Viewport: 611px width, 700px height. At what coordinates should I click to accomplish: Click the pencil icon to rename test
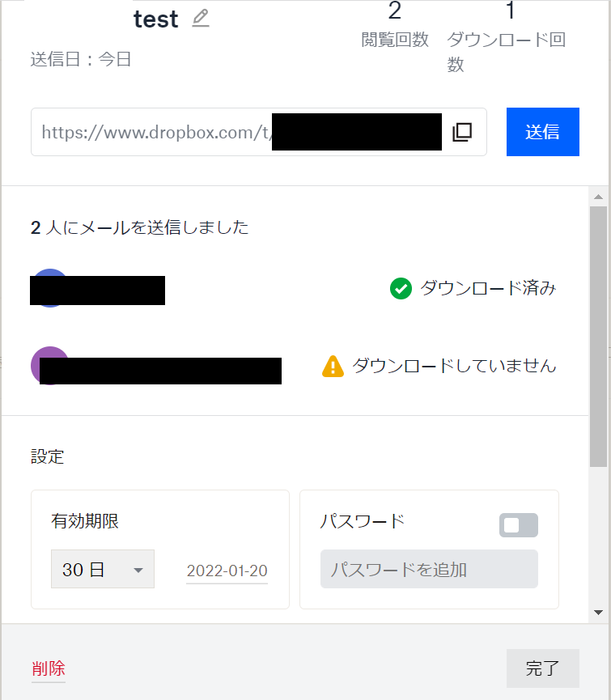pyautogui.click(x=201, y=19)
